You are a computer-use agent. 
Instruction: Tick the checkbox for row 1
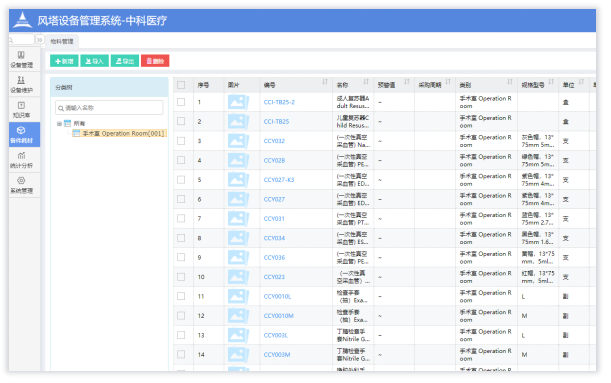tap(181, 102)
